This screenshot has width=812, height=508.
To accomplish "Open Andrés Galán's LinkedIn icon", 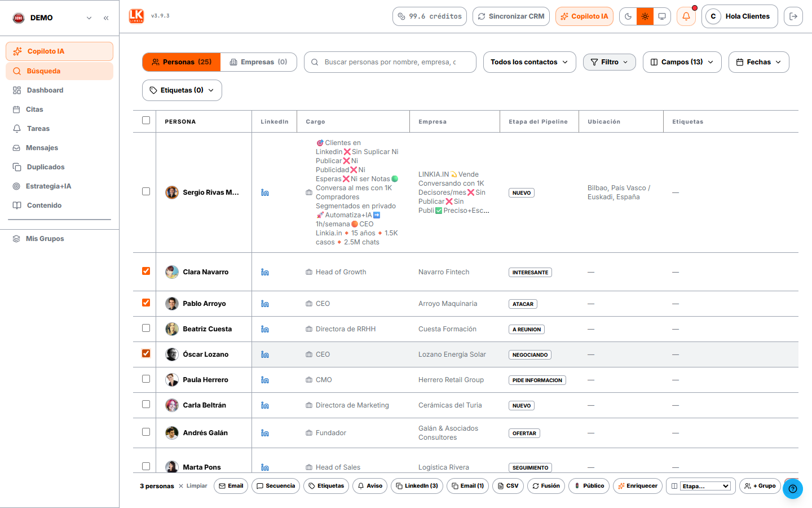I will click(x=265, y=433).
